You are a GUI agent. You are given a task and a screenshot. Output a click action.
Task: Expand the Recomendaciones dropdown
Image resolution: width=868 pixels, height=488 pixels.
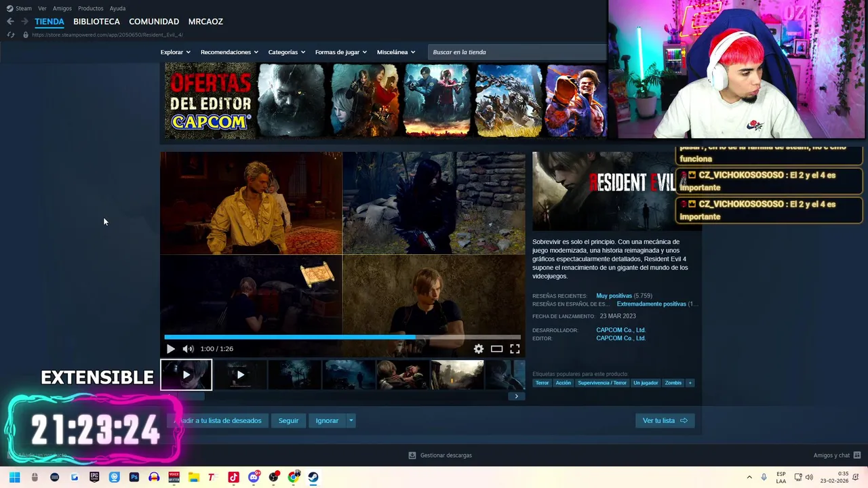[x=229, y=52]
